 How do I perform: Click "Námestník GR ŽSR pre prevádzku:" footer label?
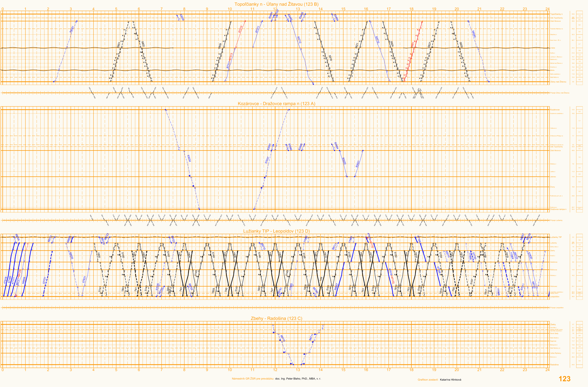pos(253,379)
